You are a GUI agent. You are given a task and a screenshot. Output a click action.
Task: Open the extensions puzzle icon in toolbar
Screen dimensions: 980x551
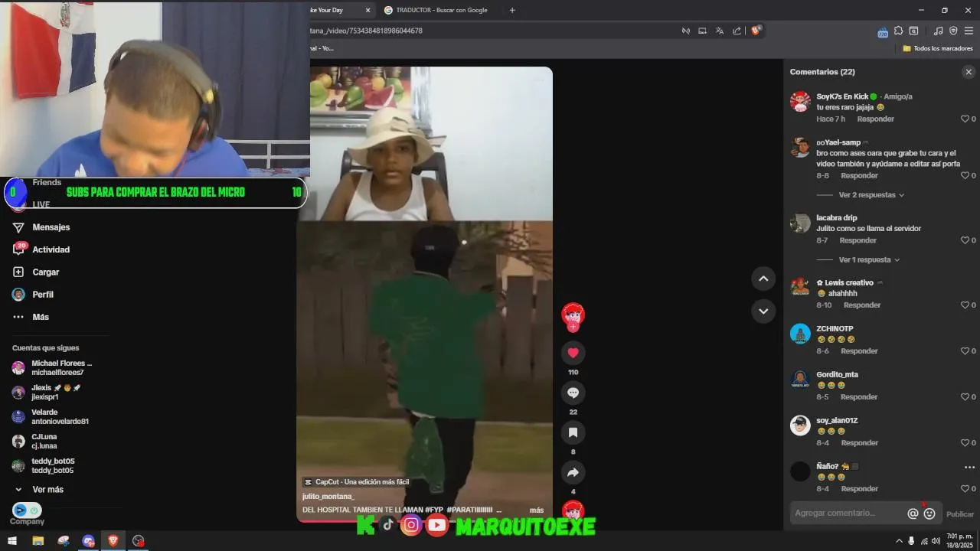pyautogui.click(x=899, y=31)
